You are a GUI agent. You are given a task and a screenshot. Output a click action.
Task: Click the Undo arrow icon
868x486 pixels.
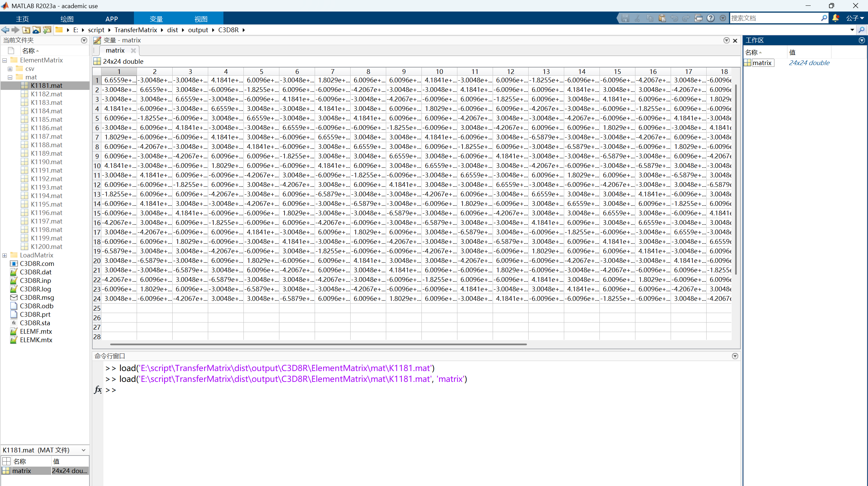click(x=674, y=18)
